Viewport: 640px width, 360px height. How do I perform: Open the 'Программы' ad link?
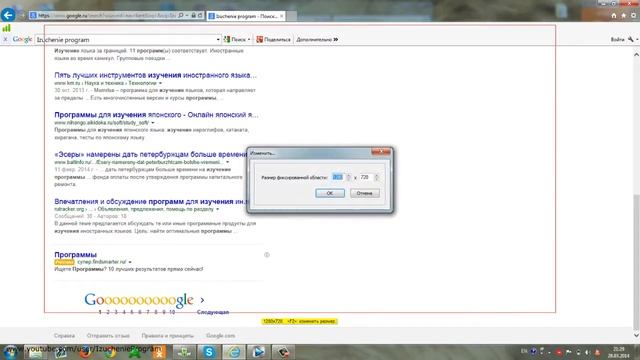point(76,255)
